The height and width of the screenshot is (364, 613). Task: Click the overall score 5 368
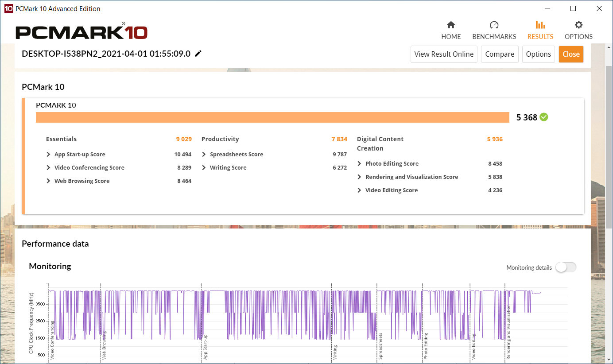click(527, 117)
